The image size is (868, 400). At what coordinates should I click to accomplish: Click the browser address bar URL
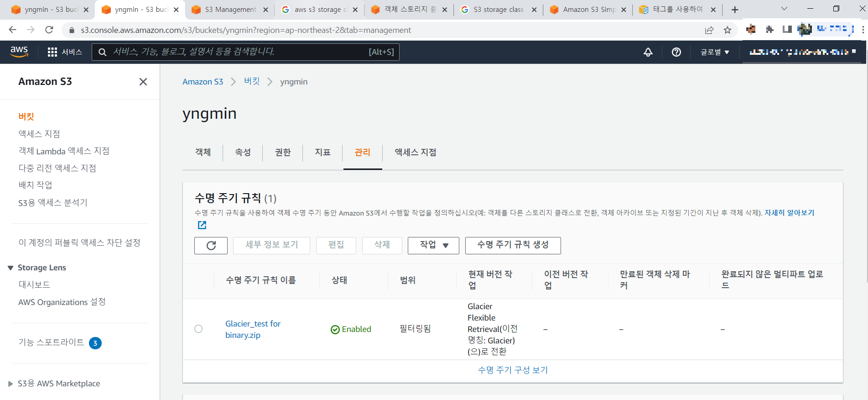(246, 30)
